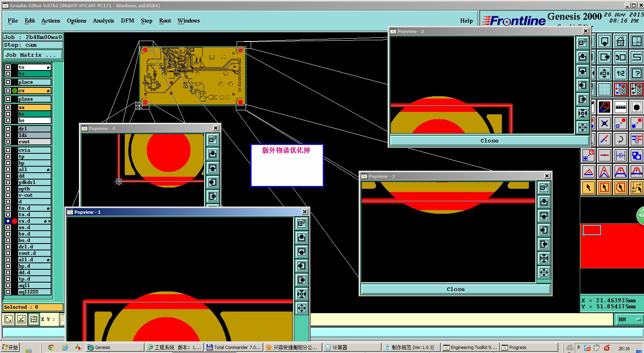Viewport: 644px width, 353px height.
Task: Toggle the checkbox for layer cs
Action: pyautogui.click(x=8, y=91)
